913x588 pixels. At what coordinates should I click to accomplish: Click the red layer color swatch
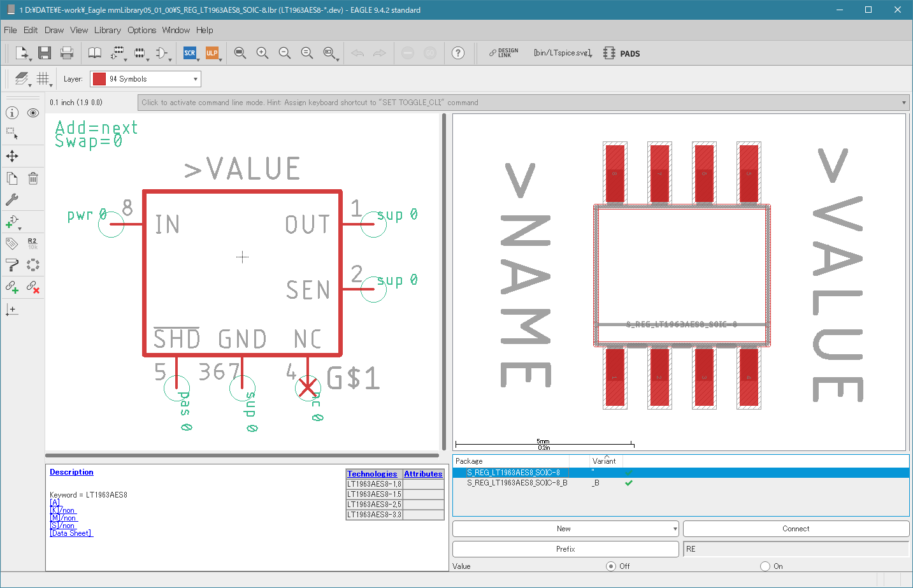(99, 79)
